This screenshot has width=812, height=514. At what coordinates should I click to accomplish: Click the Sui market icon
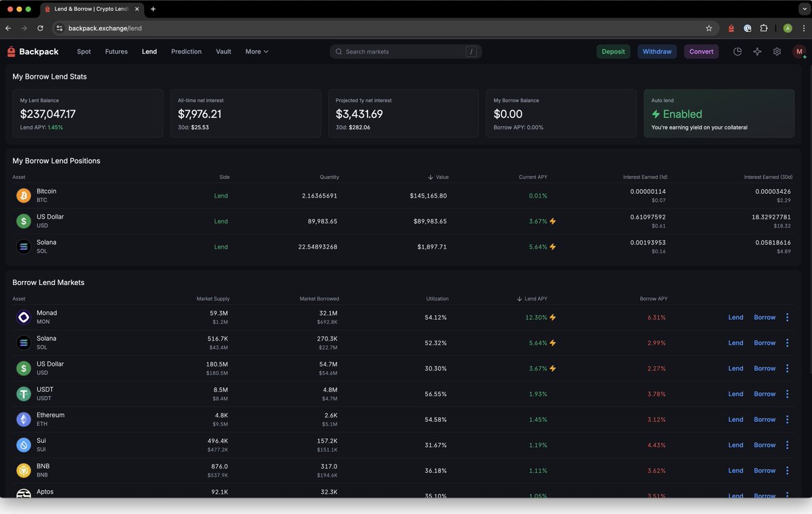point(24,445)
